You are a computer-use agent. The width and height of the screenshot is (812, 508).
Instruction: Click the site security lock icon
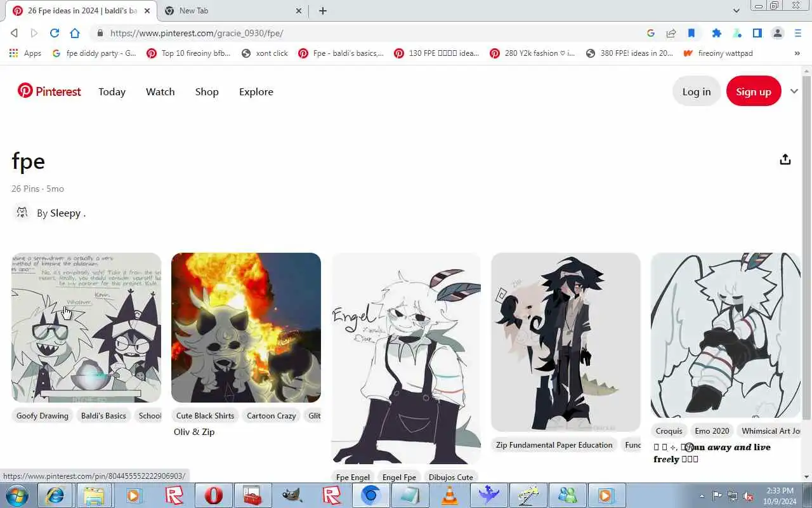coord(100,33)
